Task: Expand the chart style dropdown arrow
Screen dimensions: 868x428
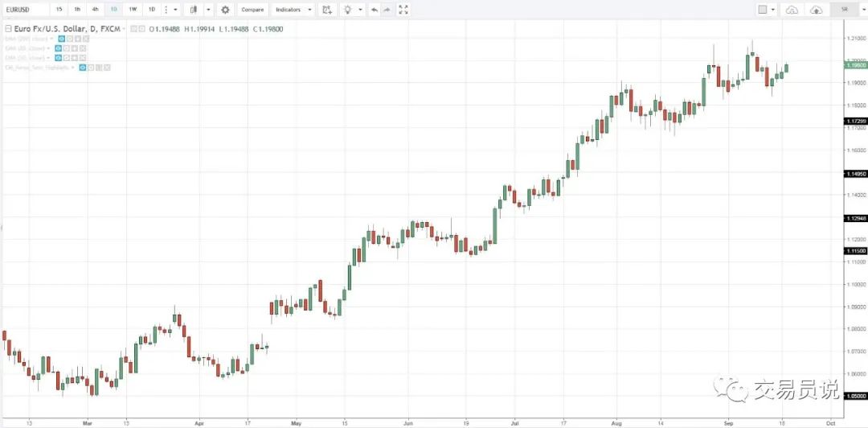Action: pos(207,10)
